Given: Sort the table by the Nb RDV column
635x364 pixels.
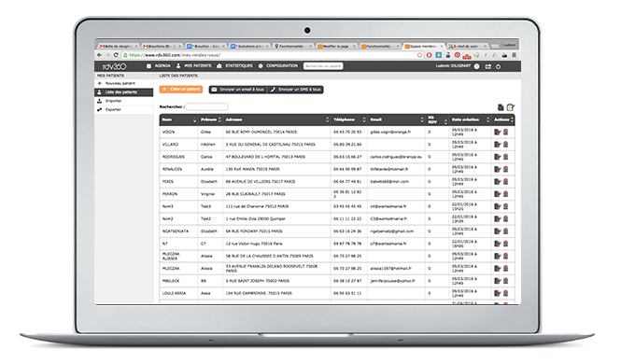Looking at the screenshot, I should coord(437,119).
